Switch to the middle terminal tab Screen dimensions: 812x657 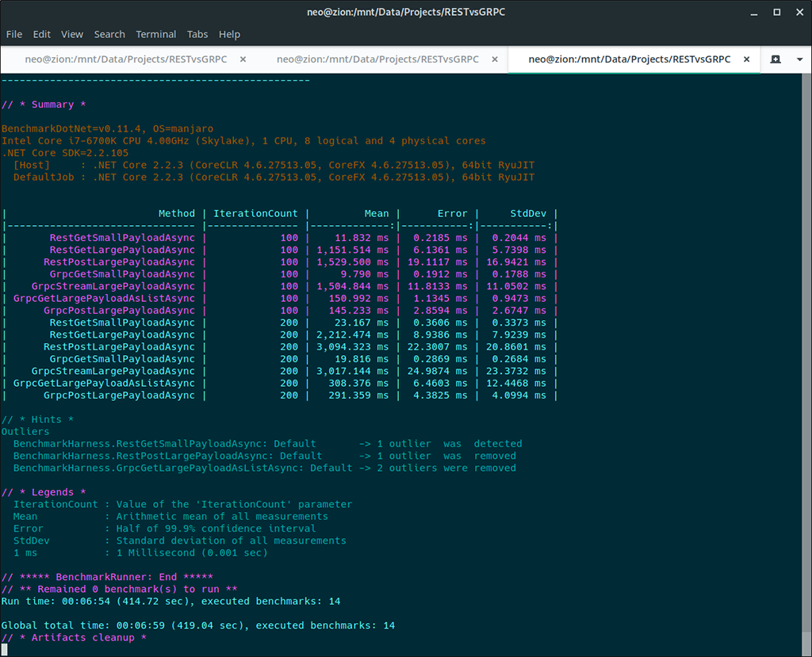click(377, 59)
